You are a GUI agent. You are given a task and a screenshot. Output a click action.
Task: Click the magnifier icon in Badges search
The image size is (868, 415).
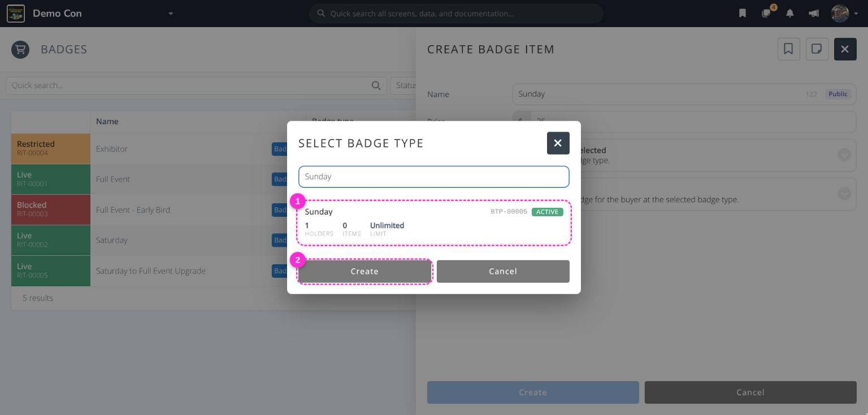pos(376,85)
